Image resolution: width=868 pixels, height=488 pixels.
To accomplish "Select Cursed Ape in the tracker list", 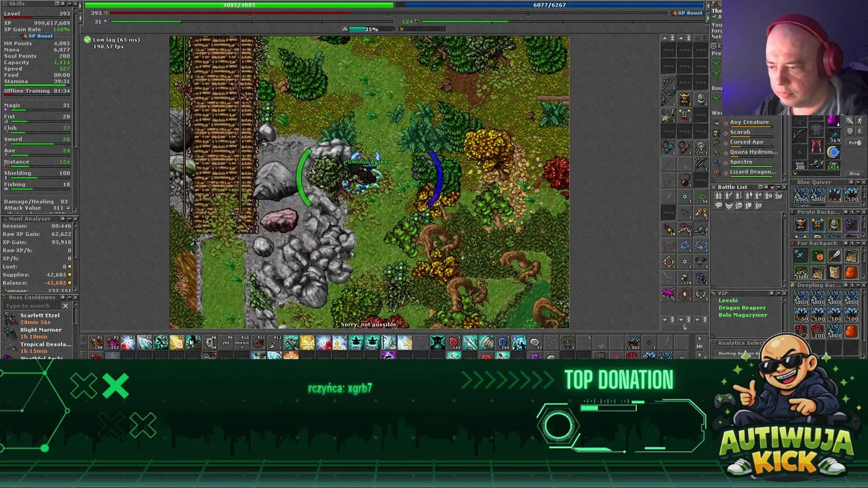I will (747, 142).
